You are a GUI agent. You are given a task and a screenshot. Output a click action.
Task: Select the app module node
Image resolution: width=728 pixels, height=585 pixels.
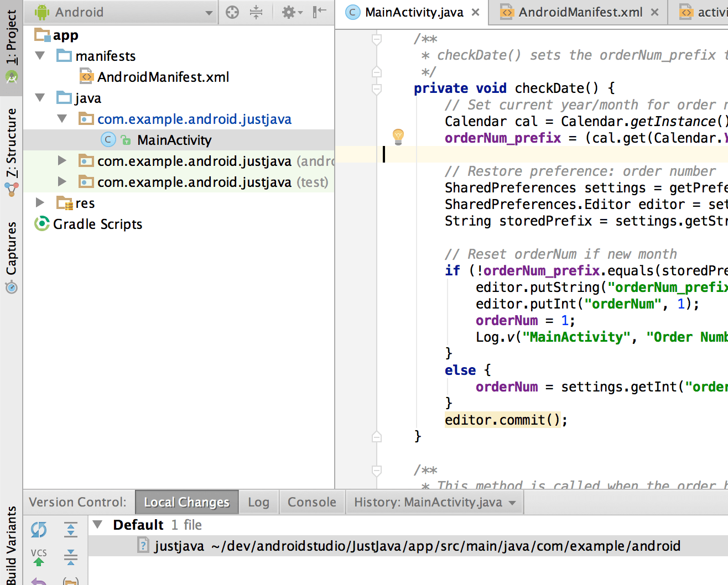[x=179, y=35]
